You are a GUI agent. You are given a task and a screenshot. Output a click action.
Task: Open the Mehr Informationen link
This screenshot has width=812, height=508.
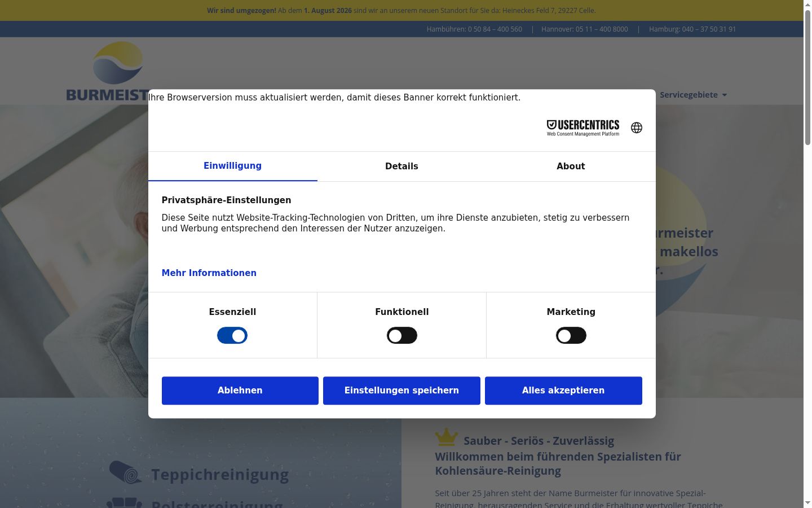209,273
